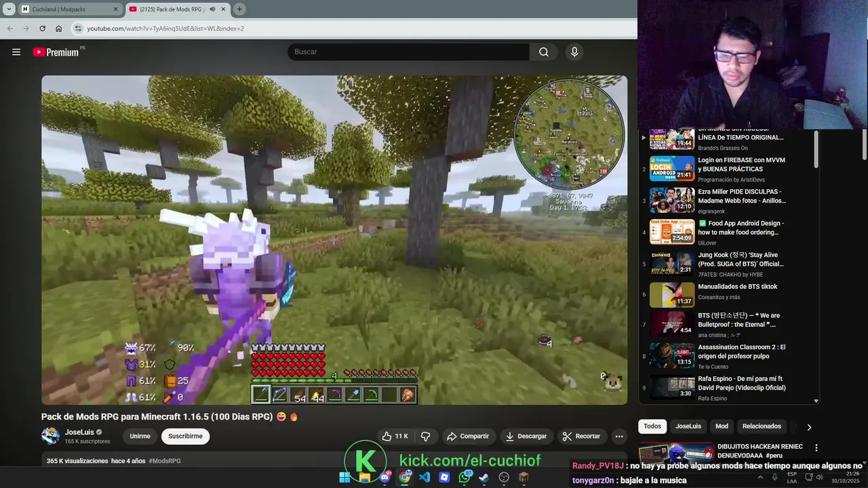Open File Explorer from taskbar
This screenshot has width=868, height=488.
[364, 477]
